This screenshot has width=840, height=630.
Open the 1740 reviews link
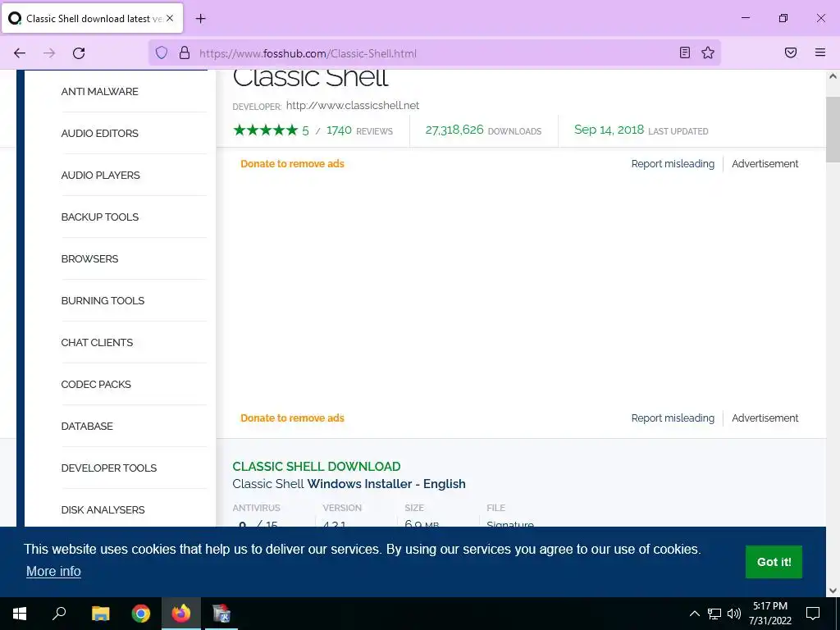359,130
